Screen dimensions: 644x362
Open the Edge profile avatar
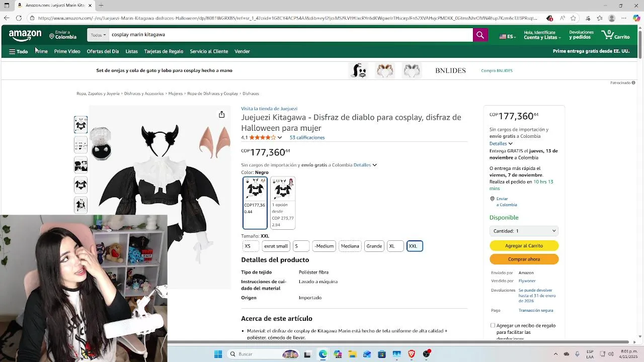point(612,18)
